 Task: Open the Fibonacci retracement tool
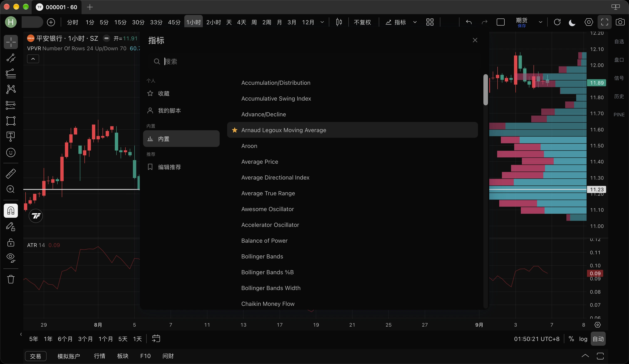coord(11,74)
